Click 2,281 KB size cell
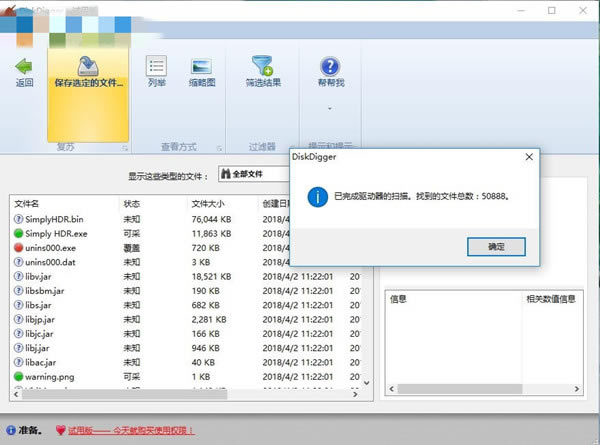Screen dimensions: 600x445 (x=209, y=319)
